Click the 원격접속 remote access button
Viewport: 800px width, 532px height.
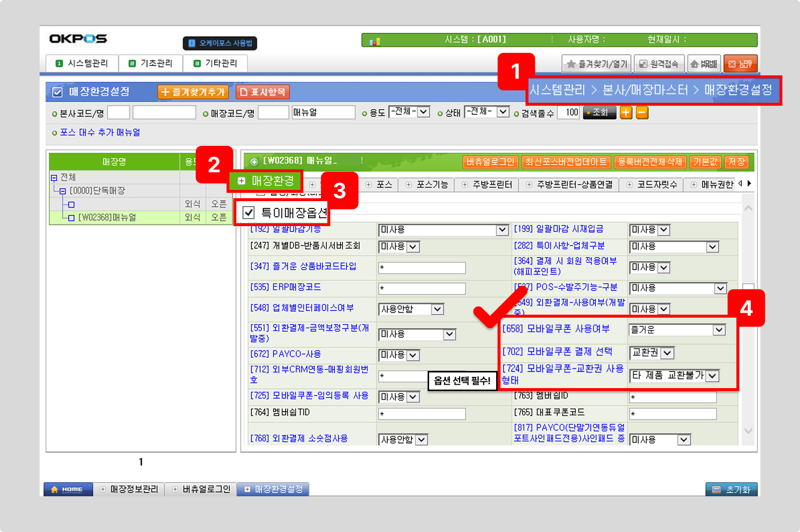[659, 64]
